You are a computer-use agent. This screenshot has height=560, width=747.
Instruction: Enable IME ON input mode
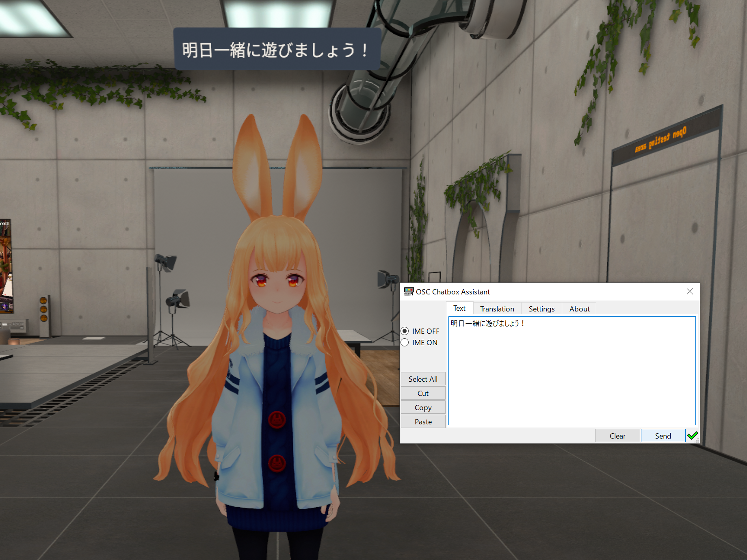pyautogui.click(x=405, y=342)
